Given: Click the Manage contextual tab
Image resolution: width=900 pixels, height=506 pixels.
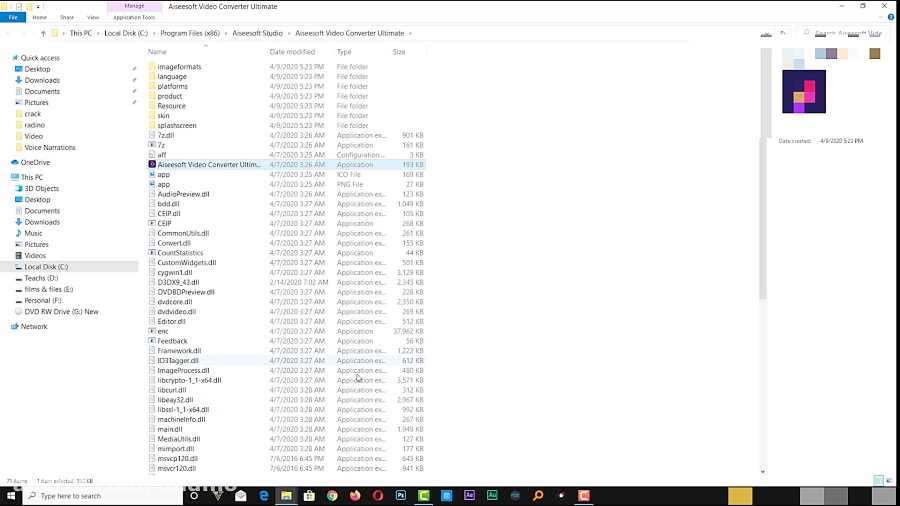Looking at the screenshot, I should click(x=134, y=6).
